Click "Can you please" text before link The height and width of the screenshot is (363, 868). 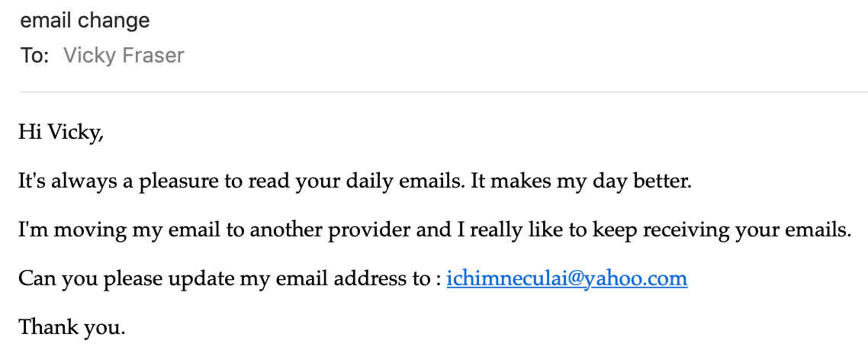pos(90,278)
